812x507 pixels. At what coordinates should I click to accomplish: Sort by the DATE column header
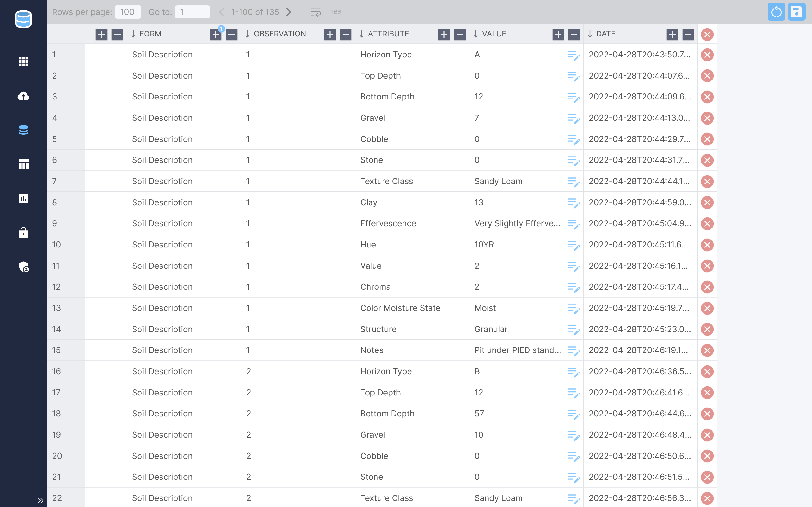(605, 34)
